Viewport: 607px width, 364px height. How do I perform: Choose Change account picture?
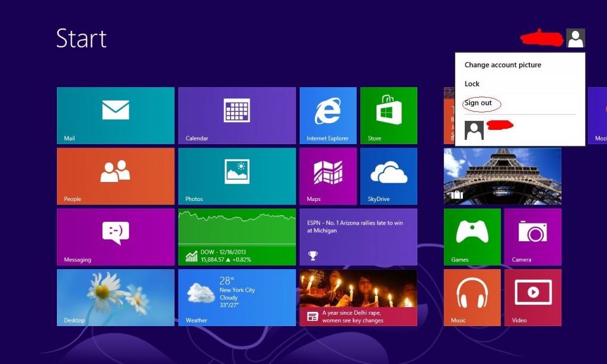click(x=503, y=65)
